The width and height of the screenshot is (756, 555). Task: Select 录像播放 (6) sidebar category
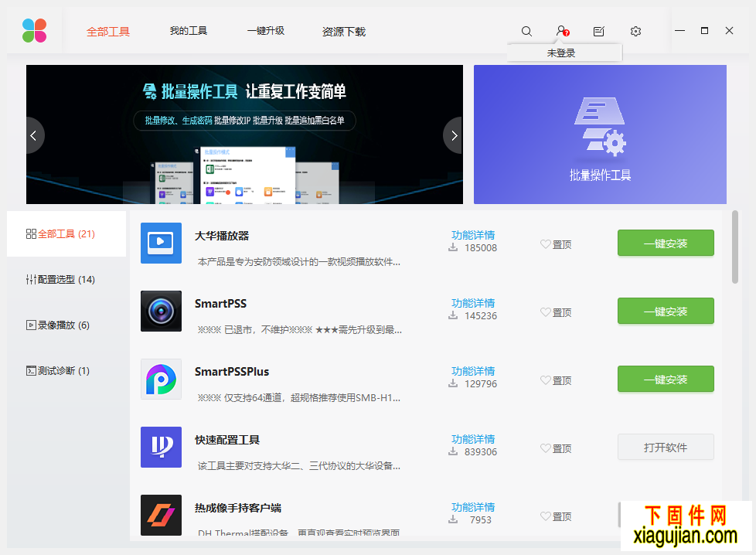pos(66,325)
